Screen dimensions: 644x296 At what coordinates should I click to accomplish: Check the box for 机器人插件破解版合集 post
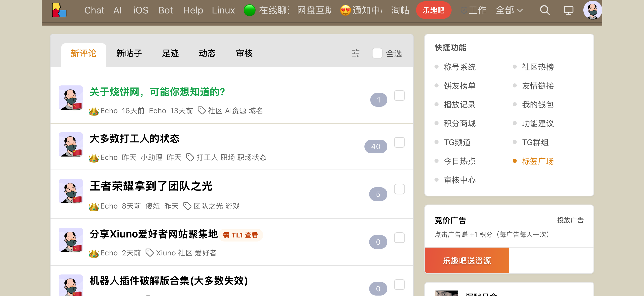pos(399,285)
